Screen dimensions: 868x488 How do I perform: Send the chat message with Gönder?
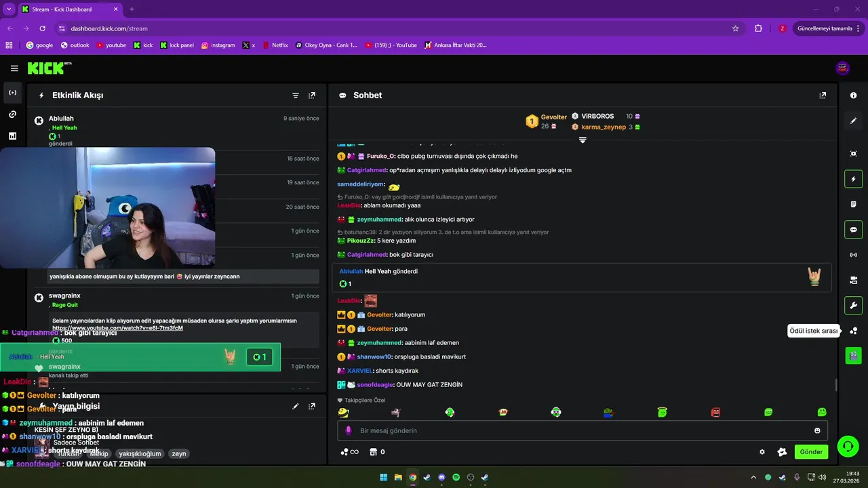[811, 452]
